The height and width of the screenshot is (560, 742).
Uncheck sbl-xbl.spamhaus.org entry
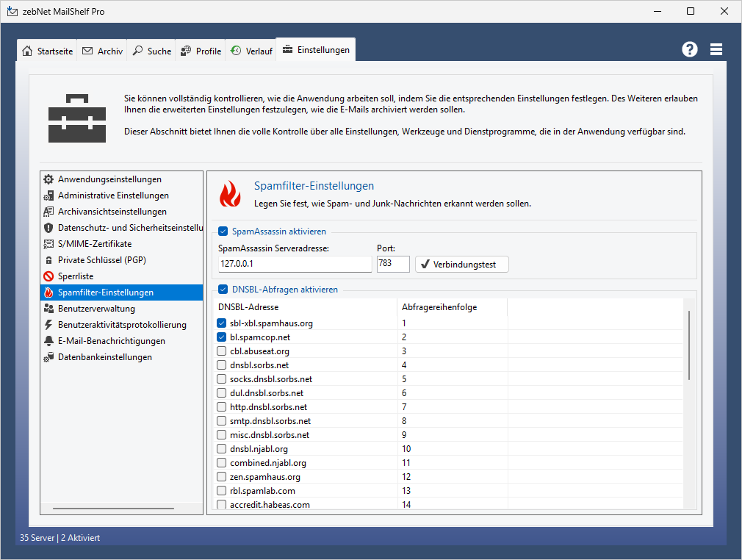pos(222,323)
